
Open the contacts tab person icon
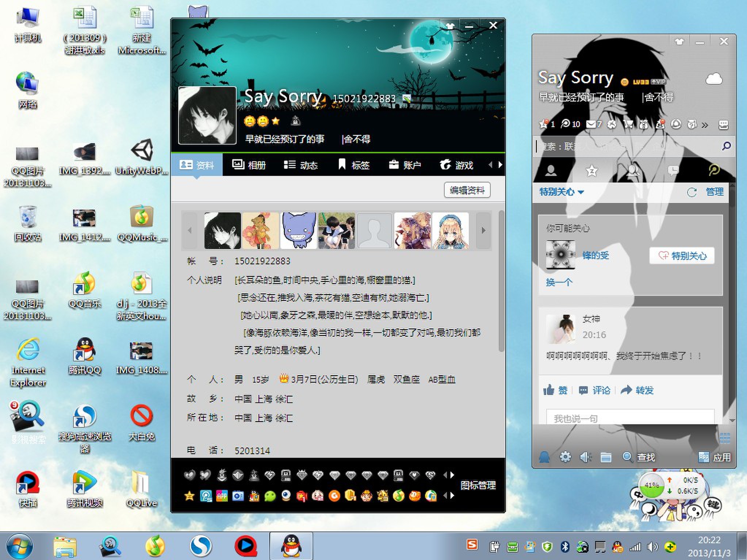(x=551, y=170)
